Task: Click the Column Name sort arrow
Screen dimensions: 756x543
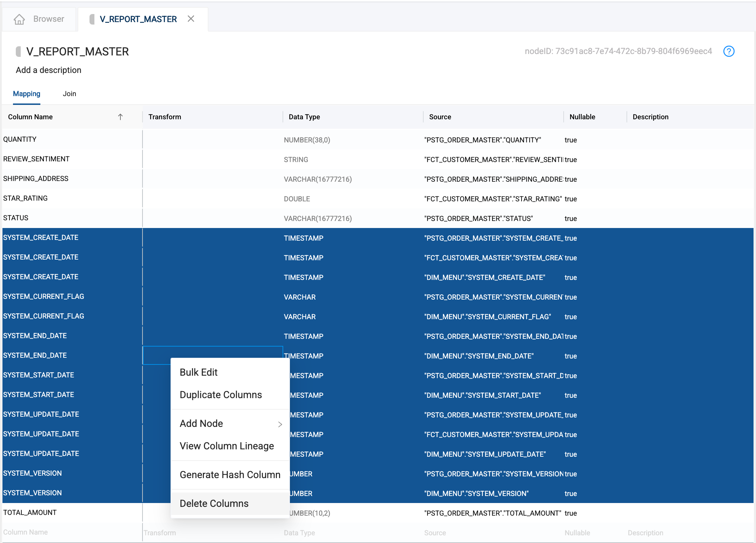Action: pyautogui.click(x=120, y=117)
